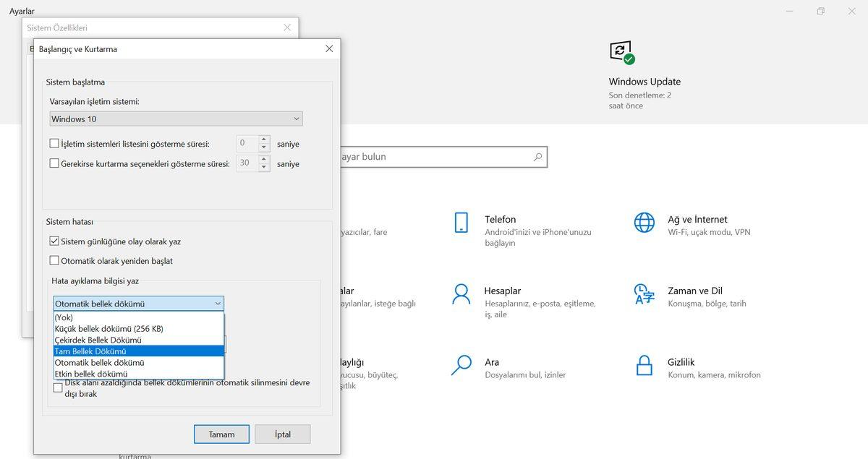Uncheck Sistem günlüğüne olay olarak yaz
The image size is (868, 459).
tap(54, 241)
